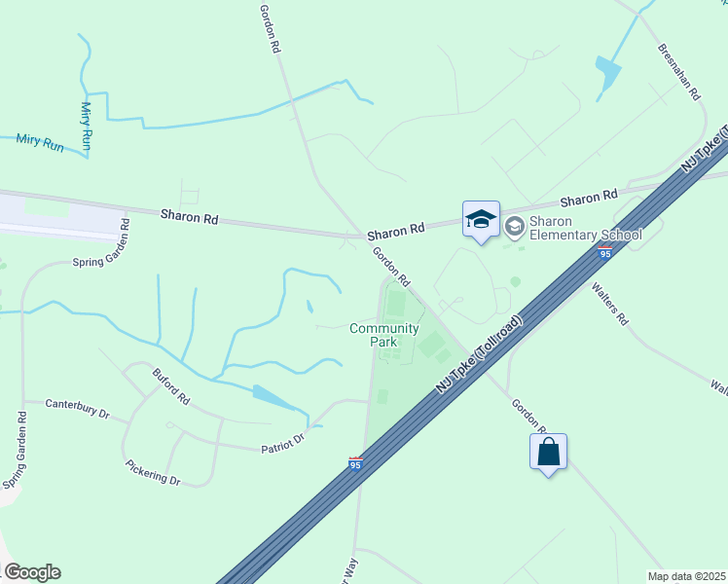Click the NJ Tpke (Toll road) label
The width and height of the screenshot is (728, 584).
pos(480,354)
